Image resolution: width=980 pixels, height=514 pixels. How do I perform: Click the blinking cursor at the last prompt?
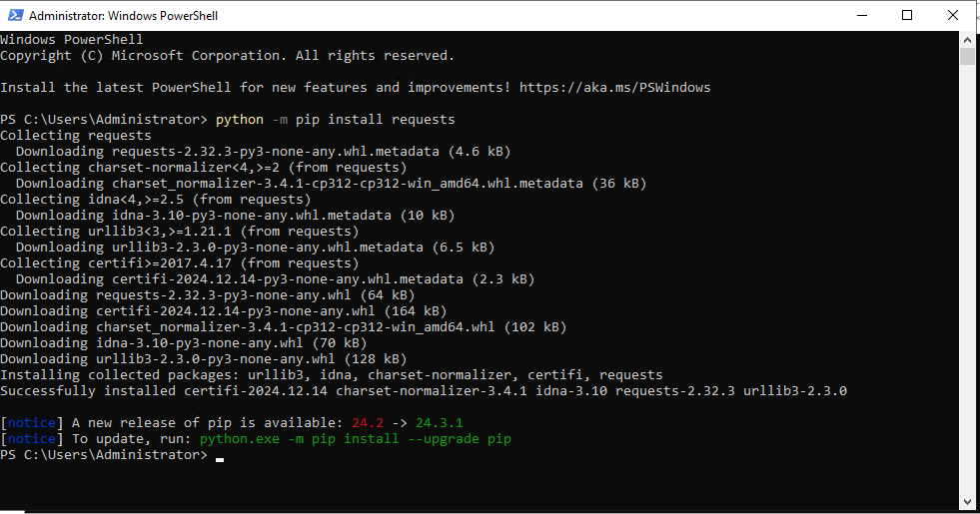click(x=220, y=456)
